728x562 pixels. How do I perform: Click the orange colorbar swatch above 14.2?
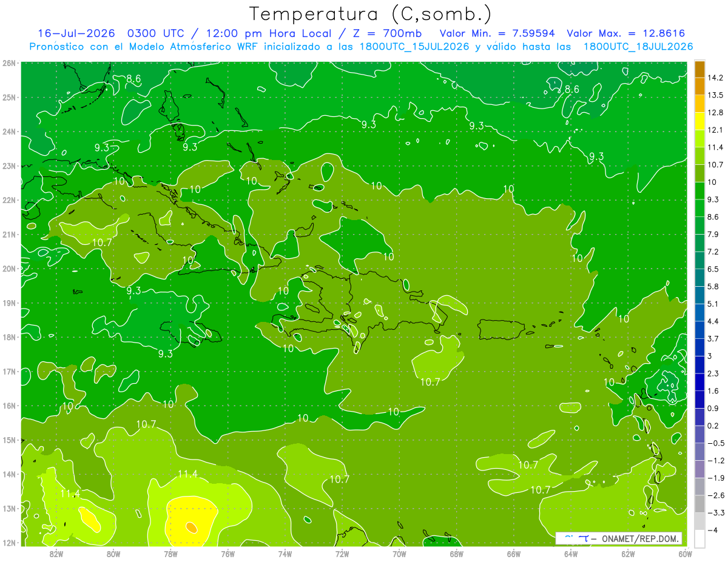coord(699,69)
